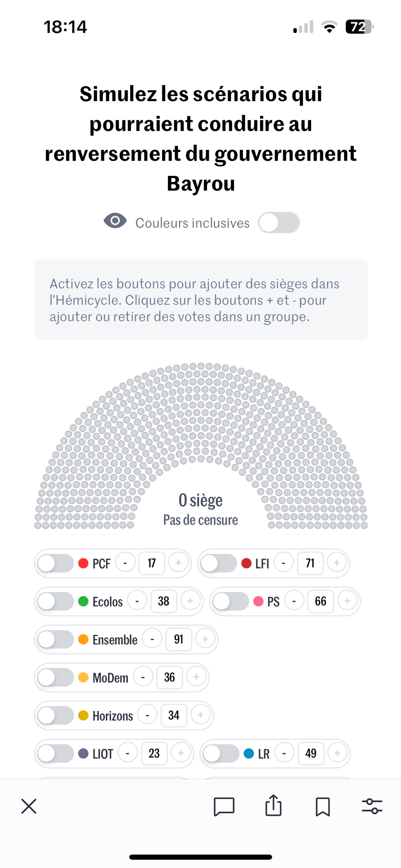401x868 pixels.
Task: Activate the Ensemble group toggle
Action: click(x=56, y=639)
